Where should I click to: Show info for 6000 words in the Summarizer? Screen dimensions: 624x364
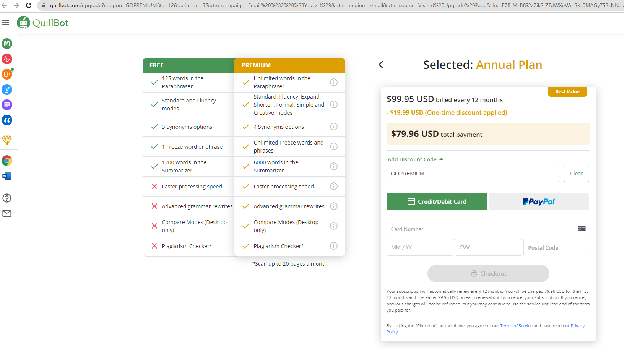tap(334, 166)
